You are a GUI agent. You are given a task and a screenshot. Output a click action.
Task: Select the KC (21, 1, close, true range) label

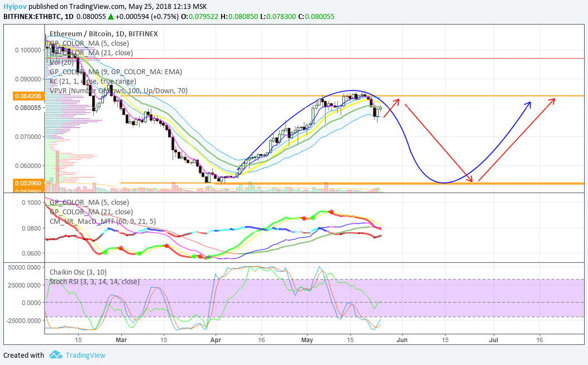click(93, 81)
